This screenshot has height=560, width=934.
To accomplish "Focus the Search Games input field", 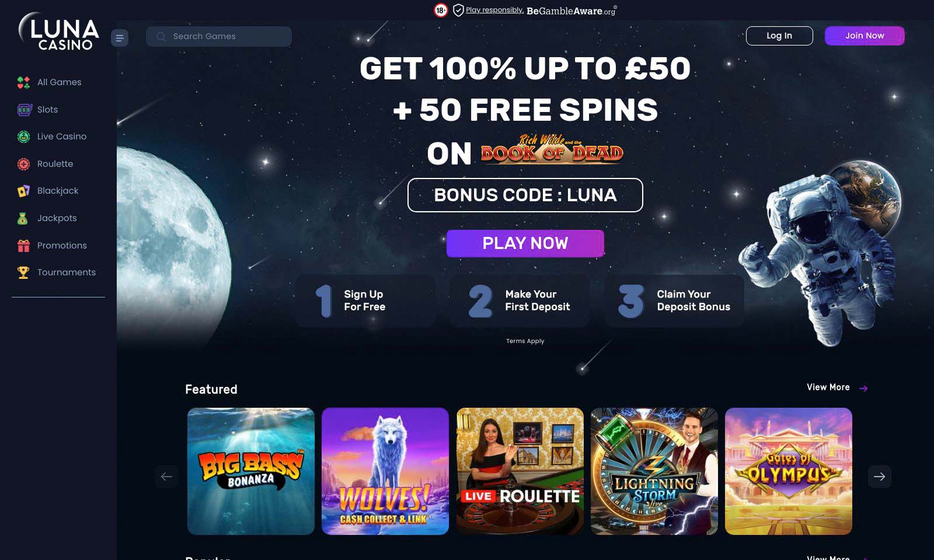I will click(219, 36).
